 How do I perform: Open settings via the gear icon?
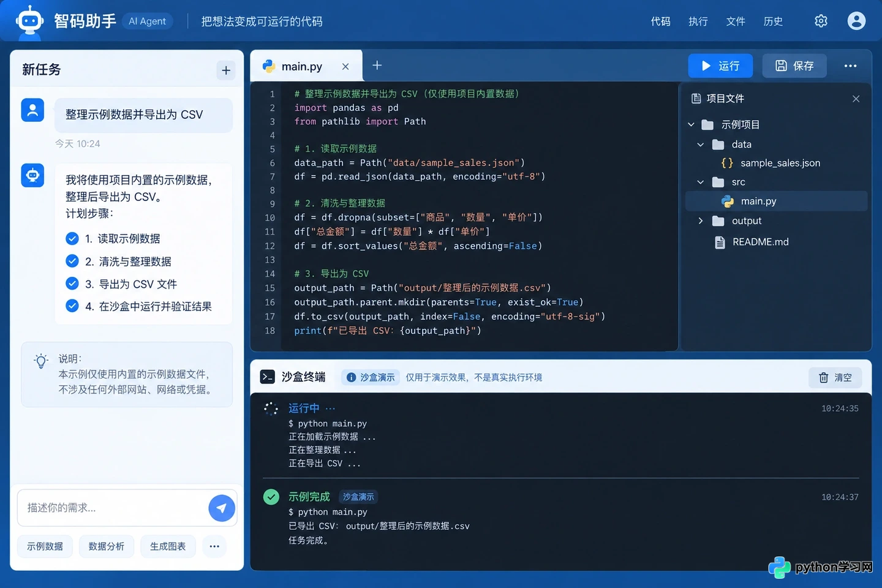click(x=821, y=21)
